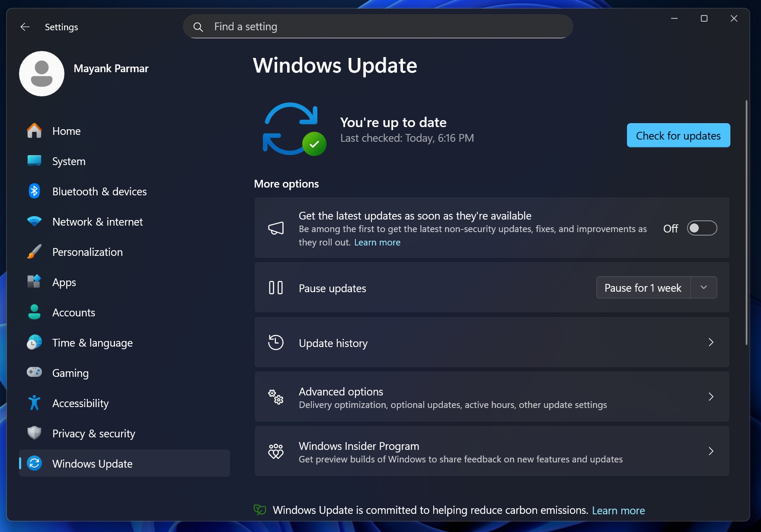The height and width of the screenshot is (532, 761).
Task: Open the carbon emissions Learn more link
Action: [x=618, y=510]
